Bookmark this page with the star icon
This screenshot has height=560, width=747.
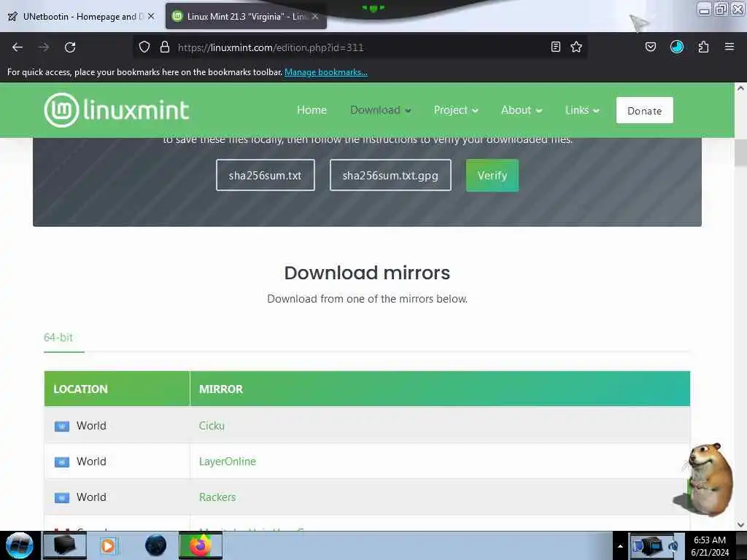[576, 47]
